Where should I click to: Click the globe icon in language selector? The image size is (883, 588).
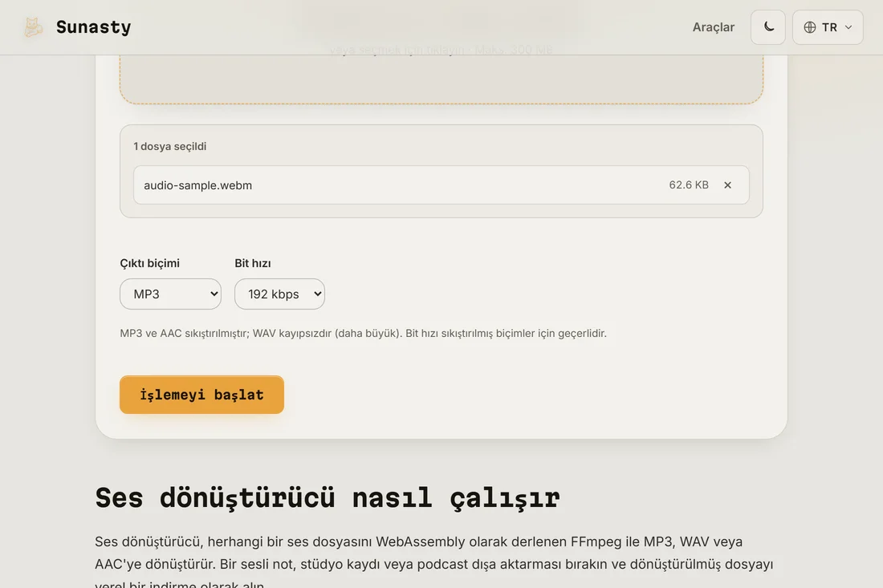coord(809,27)
